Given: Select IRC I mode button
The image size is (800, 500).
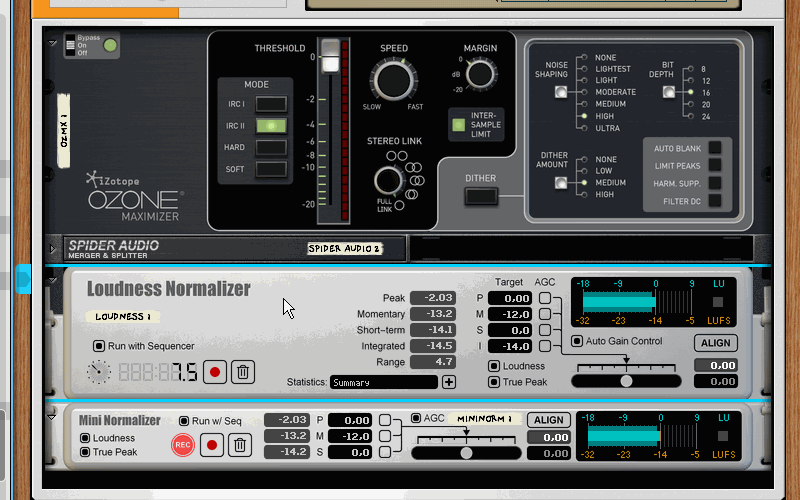Looking at the screenshot, I should click(x=271, y=104).
